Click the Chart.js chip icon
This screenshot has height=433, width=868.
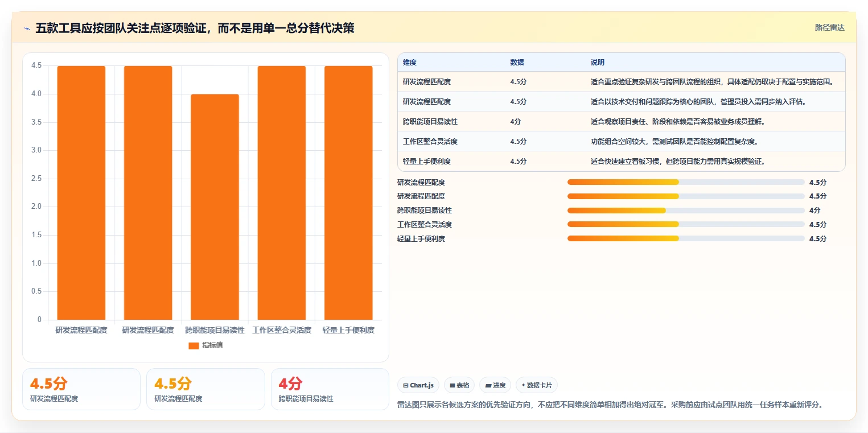[x=405, y=385]
